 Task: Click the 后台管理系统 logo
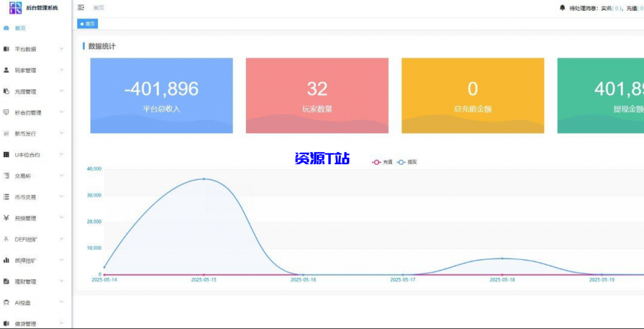tap(16, 8)
